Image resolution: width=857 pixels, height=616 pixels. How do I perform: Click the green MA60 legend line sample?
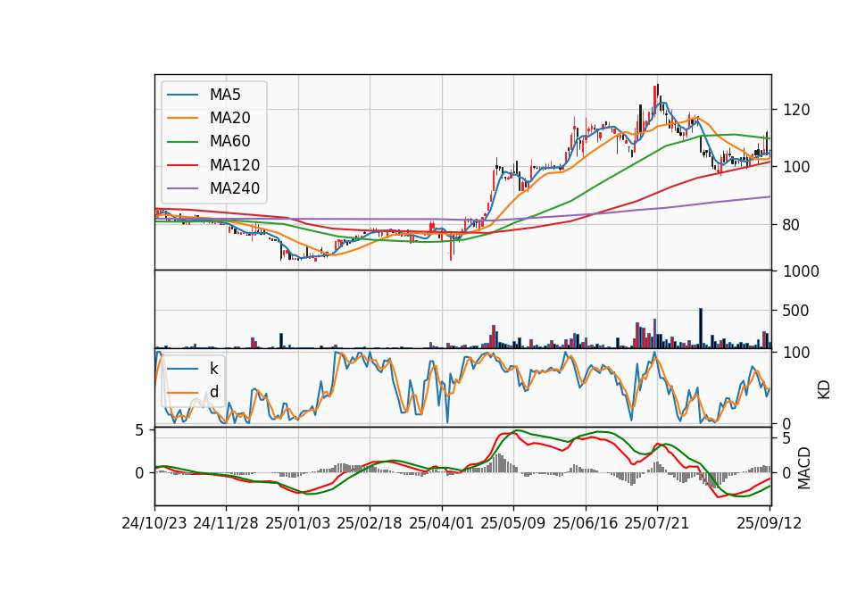pos(182,142)
